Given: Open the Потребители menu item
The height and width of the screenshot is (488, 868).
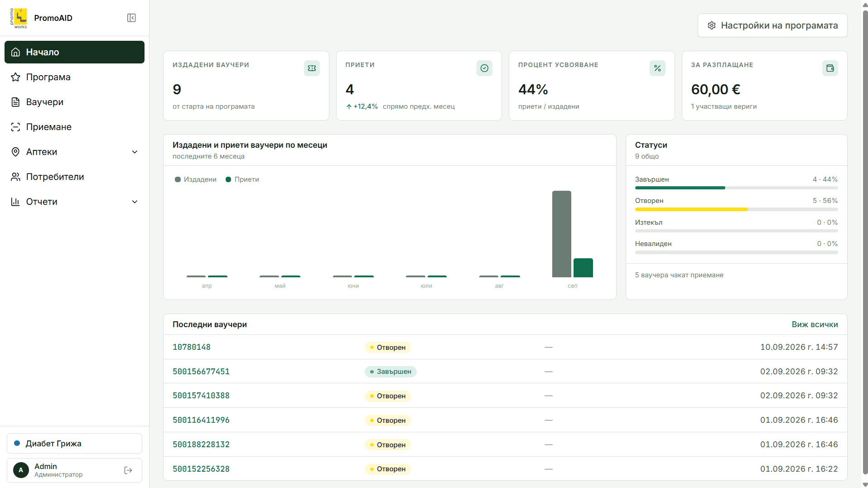Looking at the screenshot, I should click(74, 177).
